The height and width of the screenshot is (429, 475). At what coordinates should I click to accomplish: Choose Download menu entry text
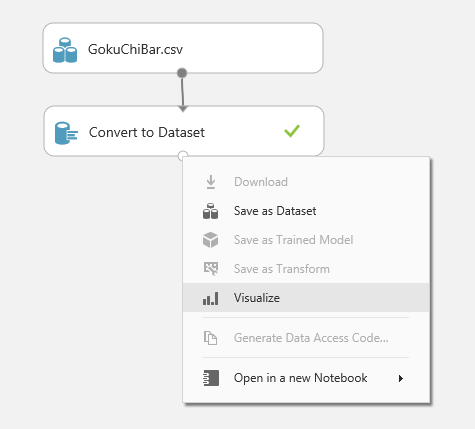(x=261, y=182)
